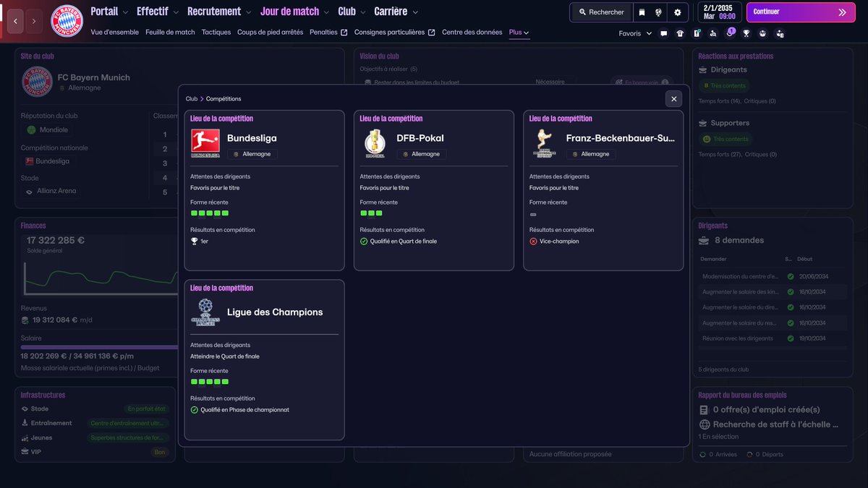This screenshot has width=868, height=488.
Task: Click the Allemagne chip under Franz-Beckenbauer-Supercup
Action: [591, 154]
